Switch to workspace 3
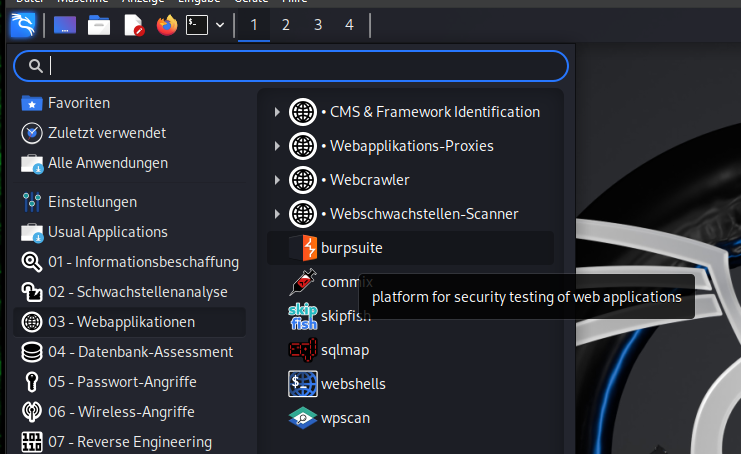 (x=318, y=25)
